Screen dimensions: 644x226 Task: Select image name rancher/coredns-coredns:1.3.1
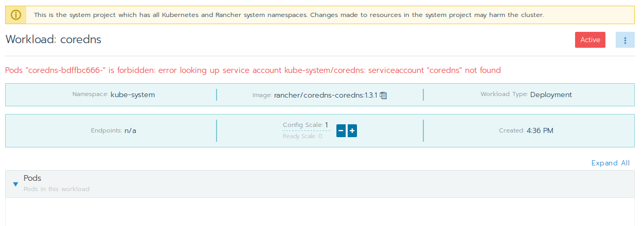tap(326, 95)
